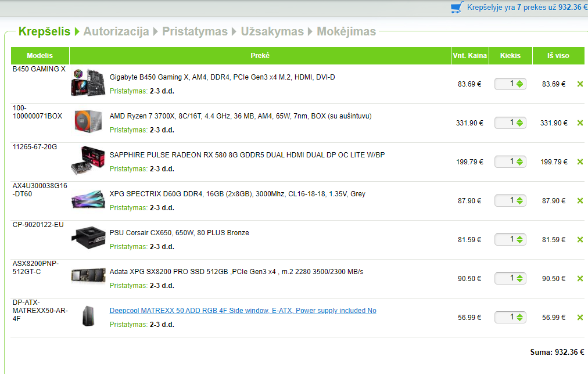
Task: Click the Prekė column header
Action: click(x=260, y=56)
